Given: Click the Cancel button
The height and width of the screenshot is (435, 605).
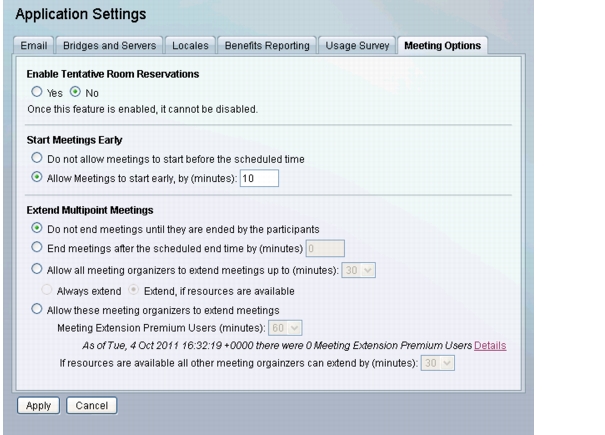Looking at the screenshot, I should [91, 406].
